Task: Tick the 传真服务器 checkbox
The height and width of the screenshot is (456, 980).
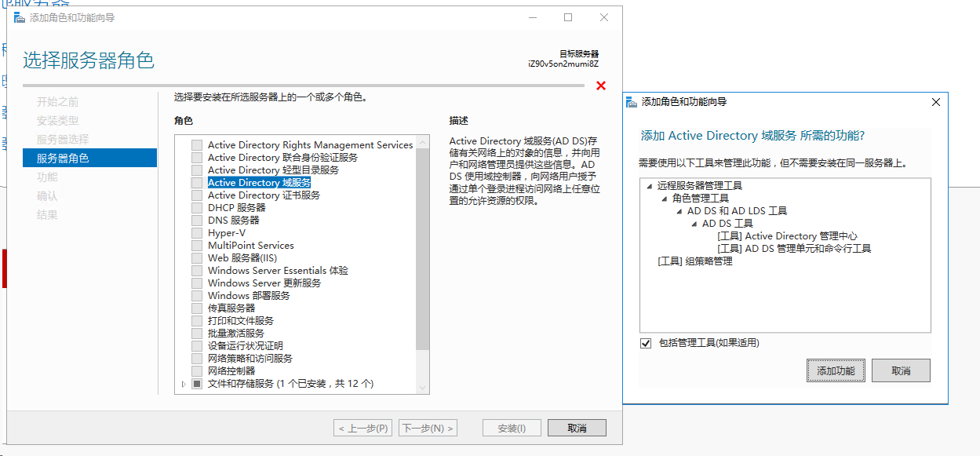Action: tap(197, 308)
